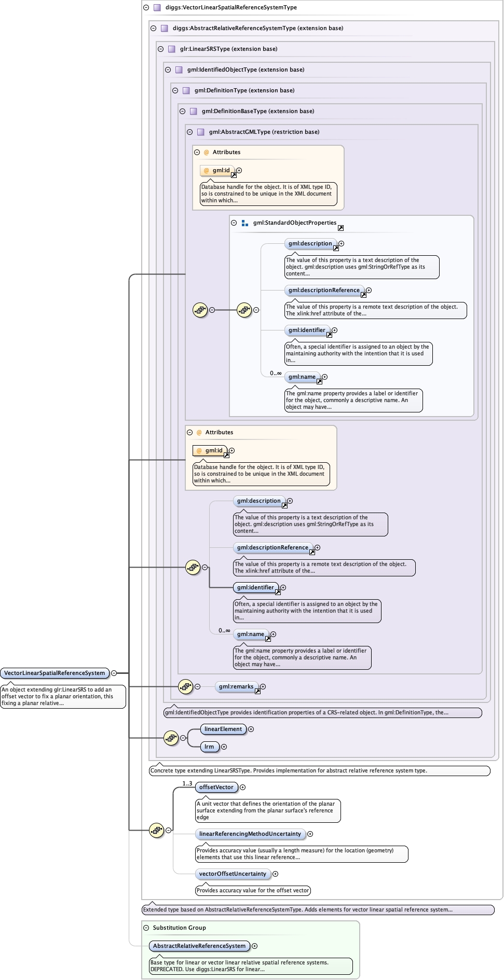Image resolution: width=504 pixels, height=980 pixels.
Task: Click the sequence icon left of offsetVector branch
Action: (x=156, y=830)
